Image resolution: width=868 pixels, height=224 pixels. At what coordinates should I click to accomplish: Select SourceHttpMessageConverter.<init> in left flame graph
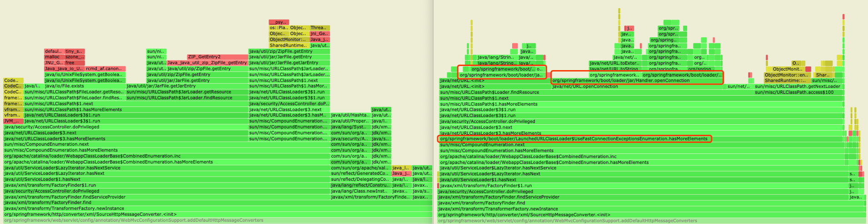pyautogui.click(x=217, y=214)
